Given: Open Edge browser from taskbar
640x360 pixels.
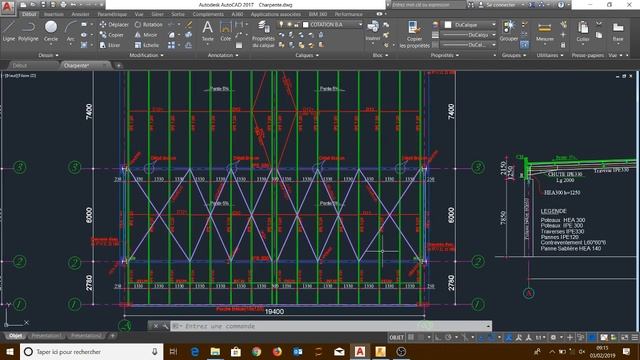Looking at the screenshot, I should coord(195,351).
